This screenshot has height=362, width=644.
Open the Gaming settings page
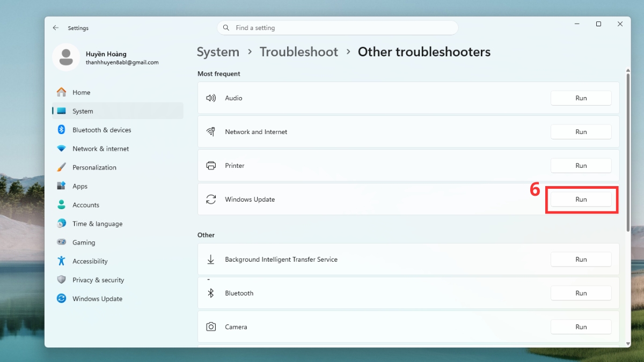[118, 242]
